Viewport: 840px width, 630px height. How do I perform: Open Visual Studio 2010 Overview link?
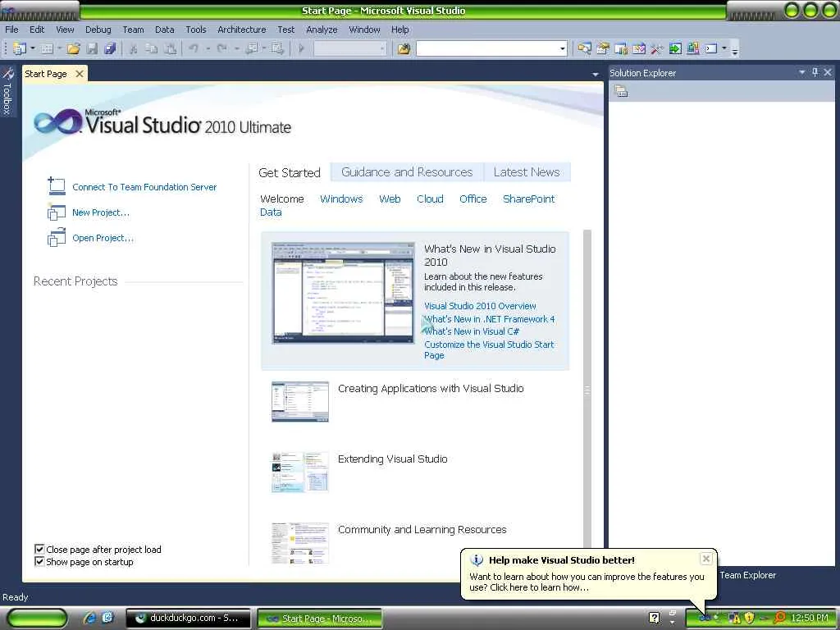point(480,306)
